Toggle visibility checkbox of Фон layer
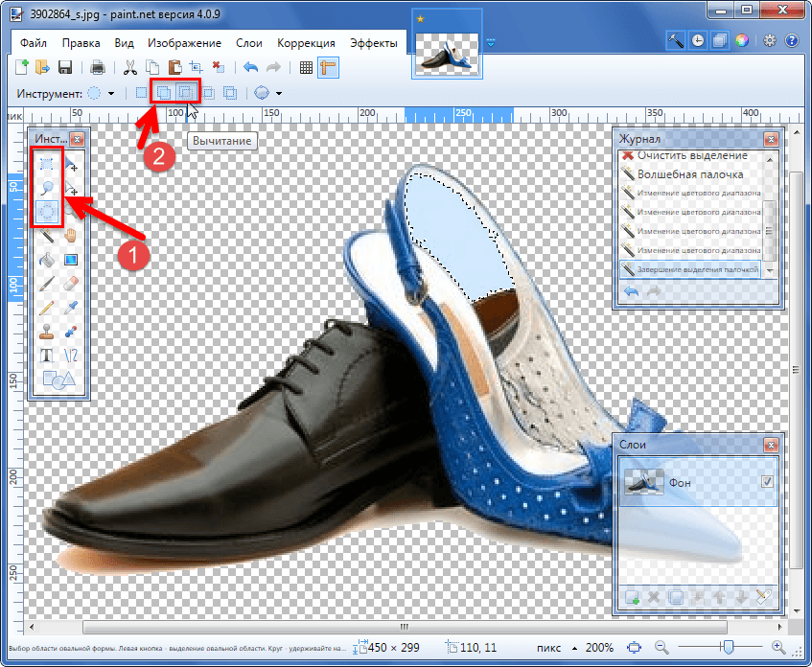Image resolution: width=812 pixels, height=667 pixels. click(767, 482)
